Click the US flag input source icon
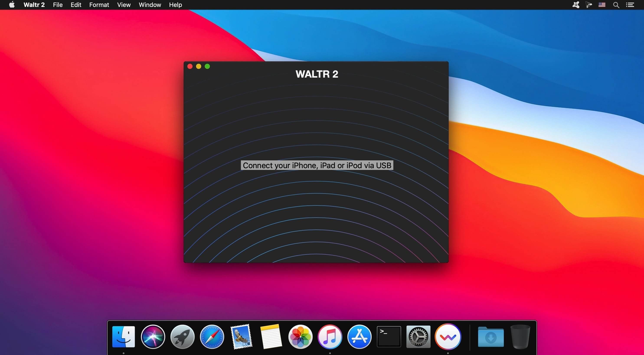644x355 pixels. [x=602, y=5]
